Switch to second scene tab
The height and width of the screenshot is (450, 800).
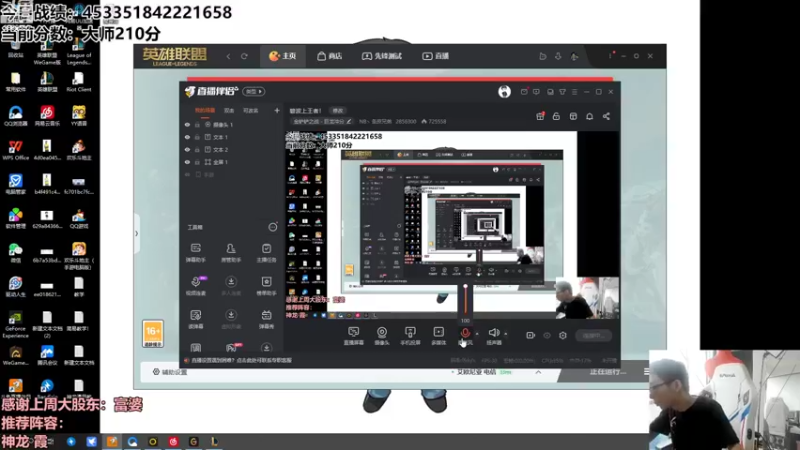click(x=229, y=110)
